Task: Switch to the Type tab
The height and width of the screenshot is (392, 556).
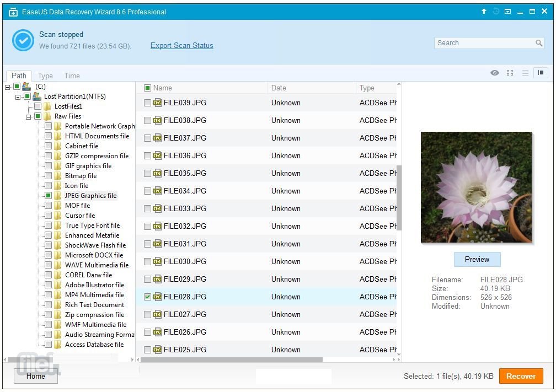Action: pos(45,76)
